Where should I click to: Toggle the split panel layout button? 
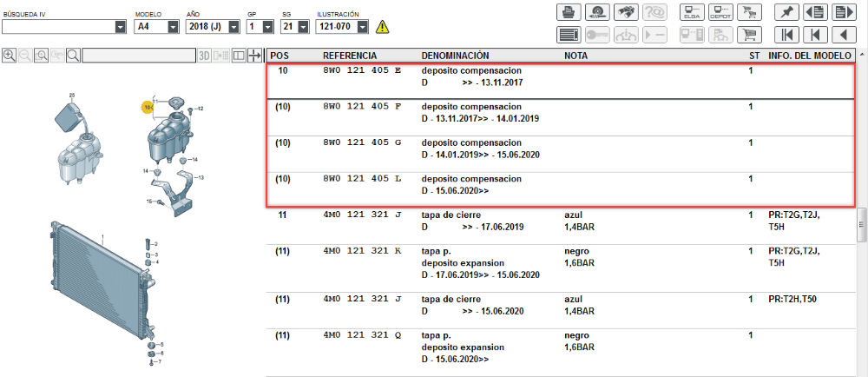(x=239, y=55)
